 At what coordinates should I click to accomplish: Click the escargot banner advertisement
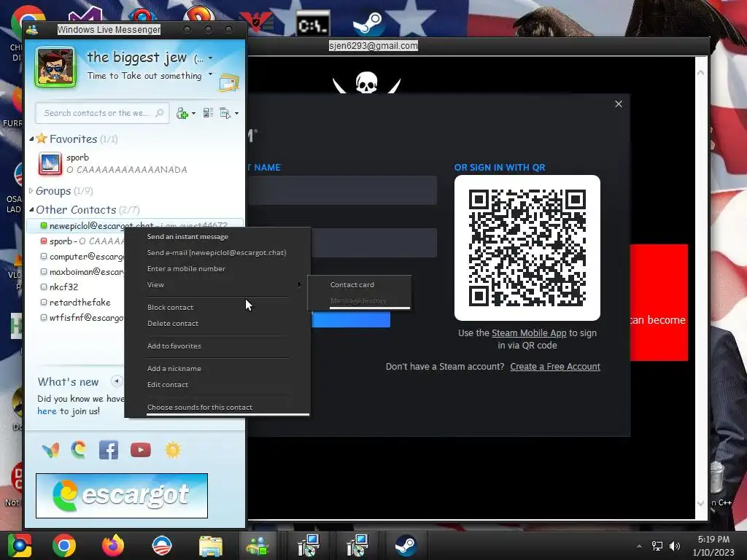coord(122,496)
